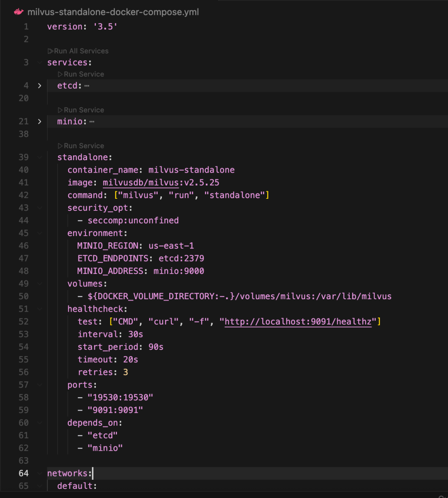Viewport: 448px width, 498px height.
Task: Click the minio:9000 value
Action: point(179,271)
